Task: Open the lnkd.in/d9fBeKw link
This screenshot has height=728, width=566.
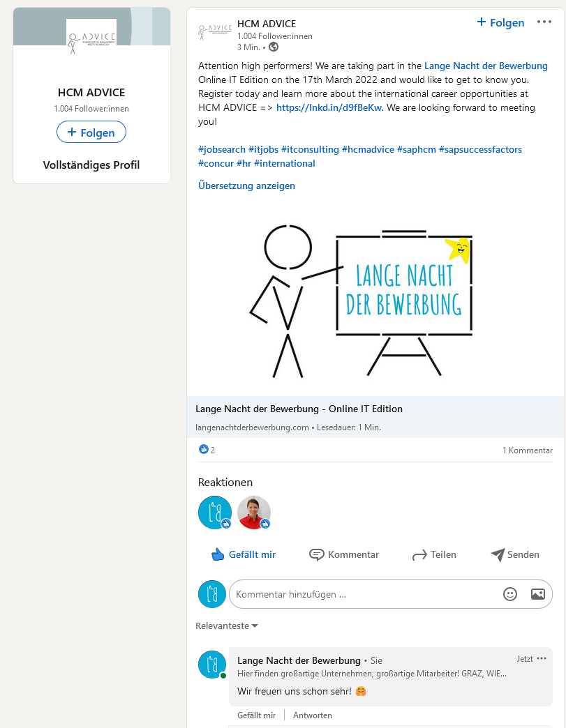Action: click(x=329, y=107)
